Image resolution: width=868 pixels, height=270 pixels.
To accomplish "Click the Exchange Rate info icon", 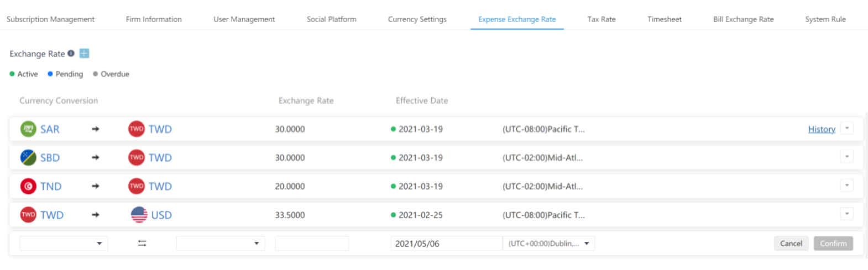I will (x=71, y=54).
